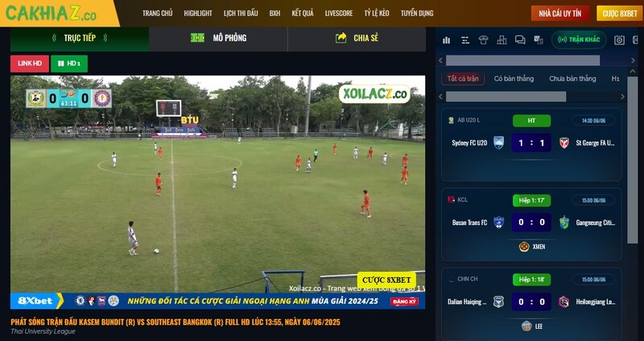Select the "Tất cả trận" filter
The image size is (644, 341).
[x=463, y=78]
